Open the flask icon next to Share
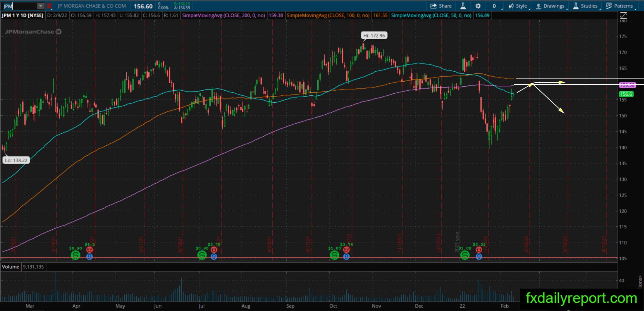644x311 pixels. click(463, 6)
